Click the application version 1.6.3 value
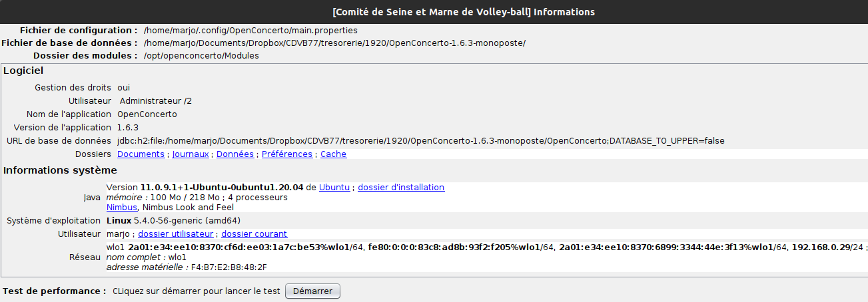Screen dimensions: 868x302 (128, 128)
